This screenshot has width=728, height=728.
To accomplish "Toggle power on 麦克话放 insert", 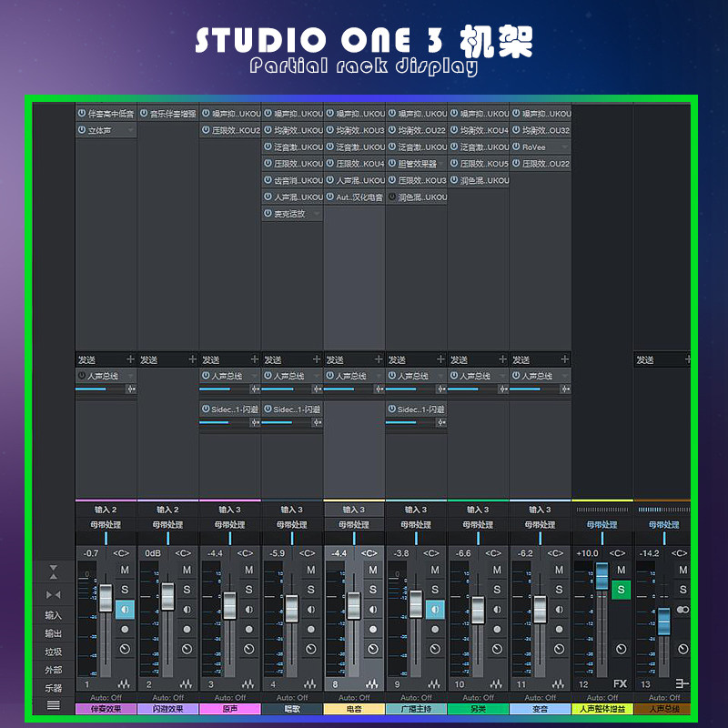I will 268,214.
